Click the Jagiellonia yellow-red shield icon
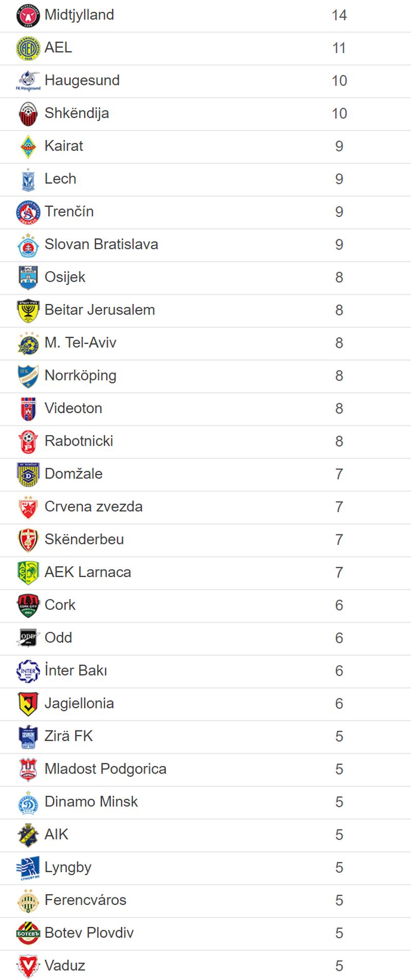411x980 pixels. pyautogui.click(x=28, y=704)
